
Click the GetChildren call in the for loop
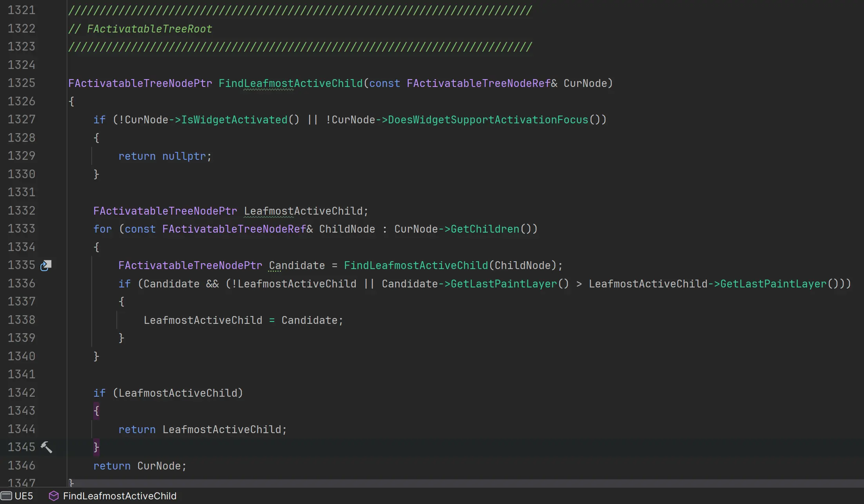click(x=485, y=229)
